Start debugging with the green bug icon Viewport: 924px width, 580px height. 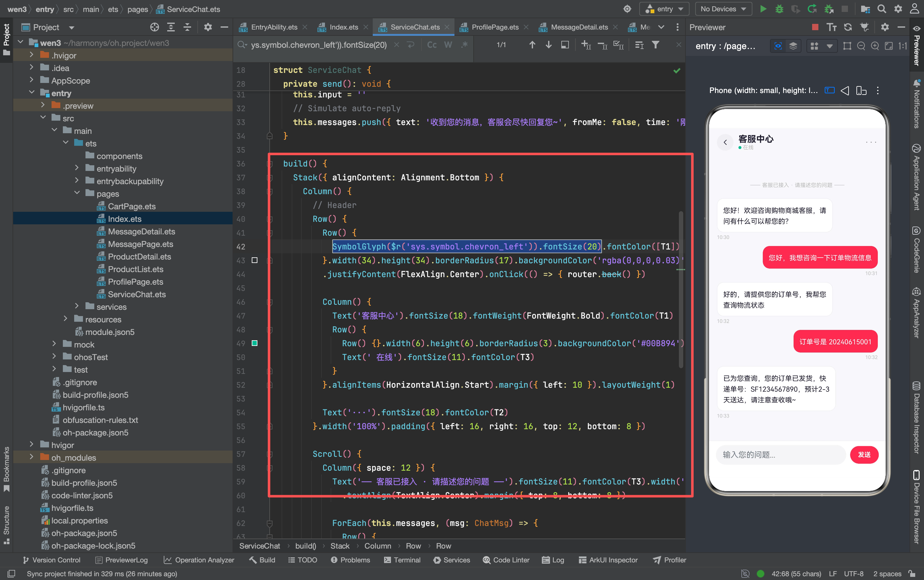click(779, 9)
